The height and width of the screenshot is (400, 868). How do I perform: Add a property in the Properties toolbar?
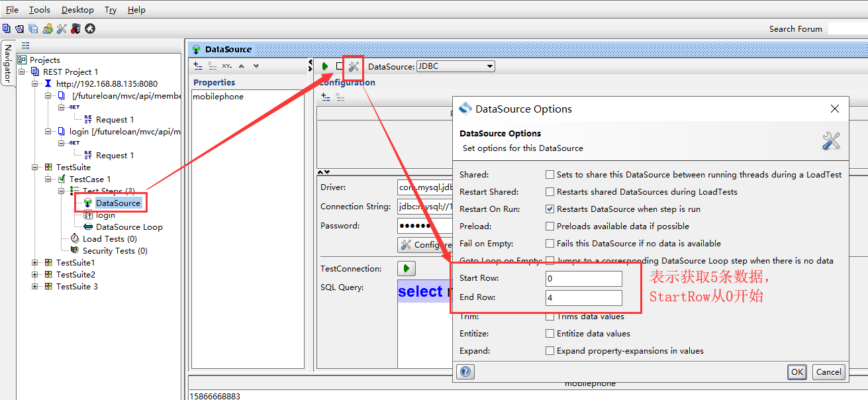[x=197, y=66]
